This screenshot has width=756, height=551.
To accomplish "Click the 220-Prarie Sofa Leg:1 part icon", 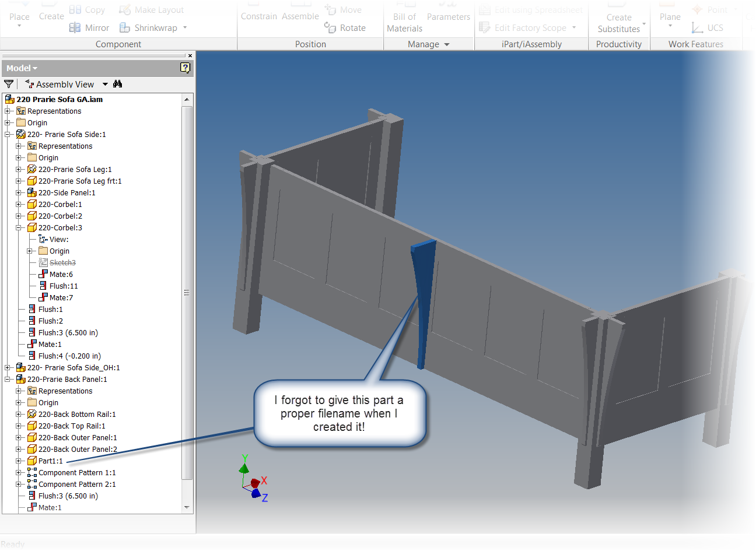I will coord(32,169).
